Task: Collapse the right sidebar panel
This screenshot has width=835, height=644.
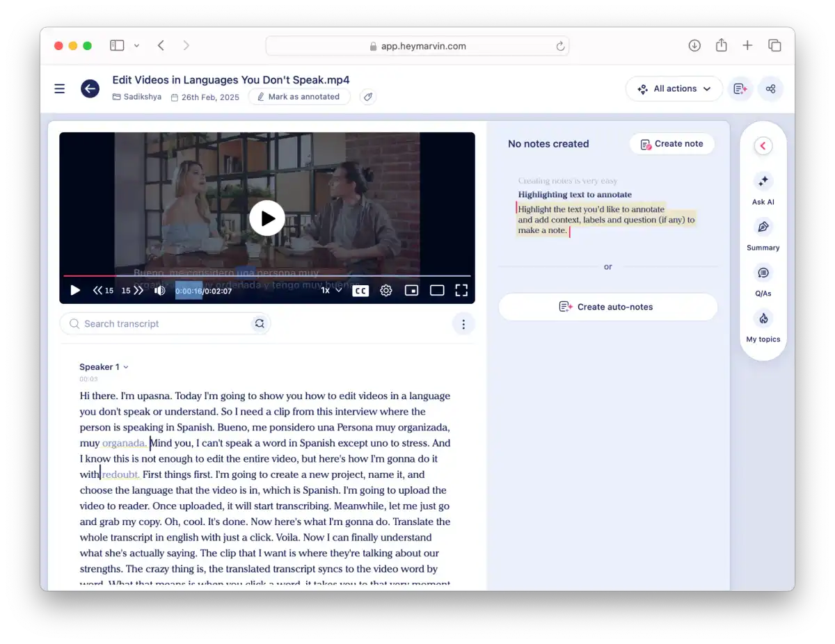Action: pyautogui.click(x=763, y=145)
